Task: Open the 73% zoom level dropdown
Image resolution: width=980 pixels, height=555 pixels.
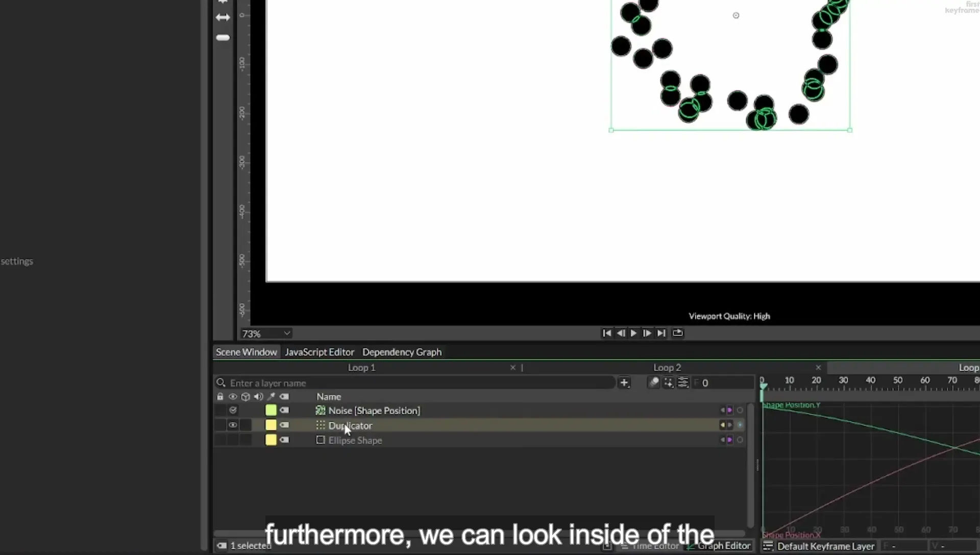Action: [266, 334]
